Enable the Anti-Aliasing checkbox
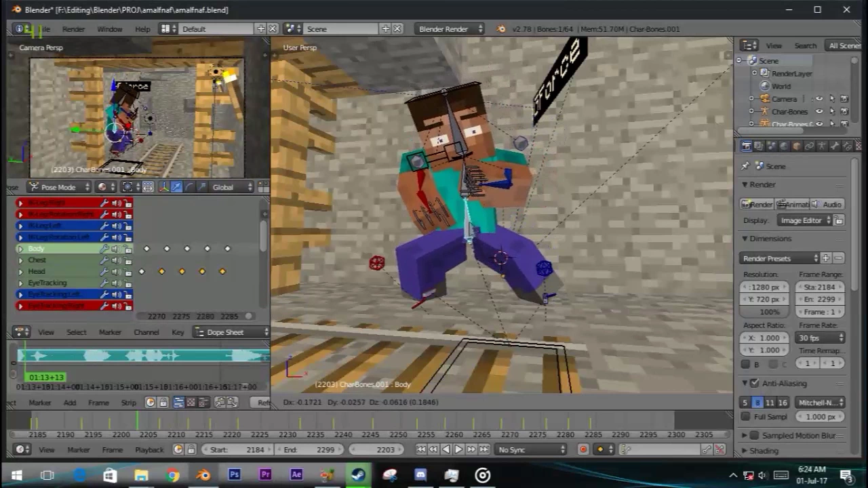Screen dimensions: 868x488 755,383
